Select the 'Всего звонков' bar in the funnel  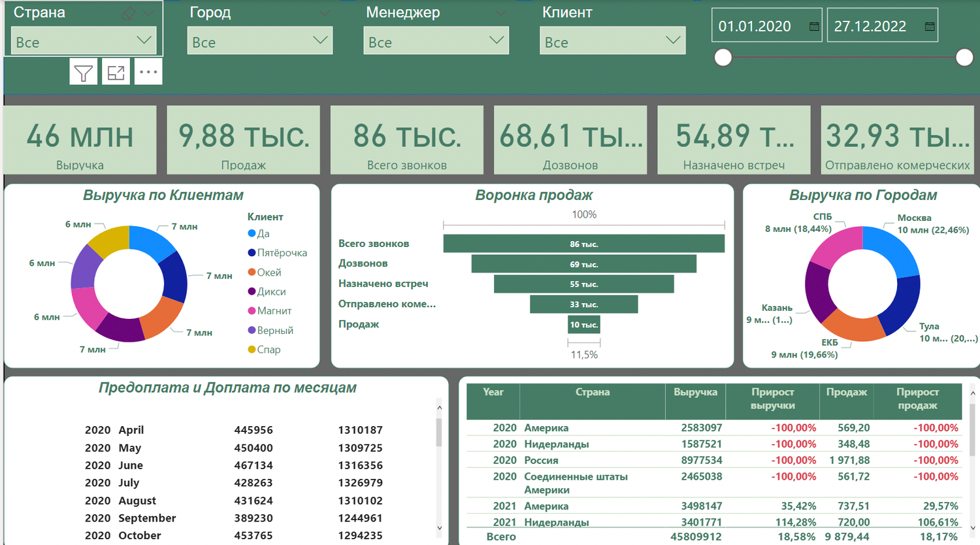coord(584,243)
